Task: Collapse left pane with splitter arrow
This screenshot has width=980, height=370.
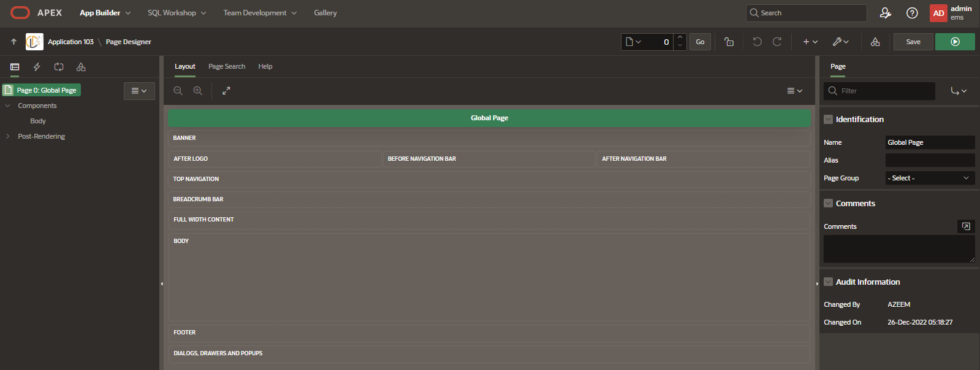Action: click(x=162, y=284)
